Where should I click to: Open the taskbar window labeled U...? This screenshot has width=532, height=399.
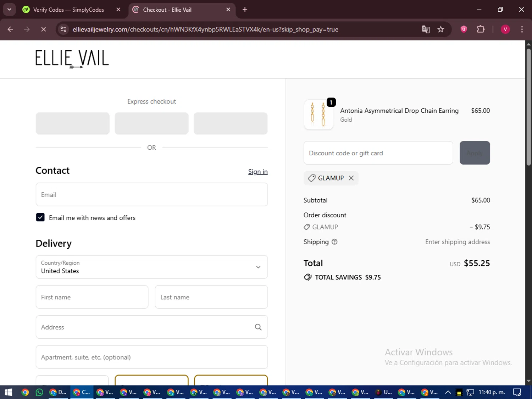[x=384, y=392]
